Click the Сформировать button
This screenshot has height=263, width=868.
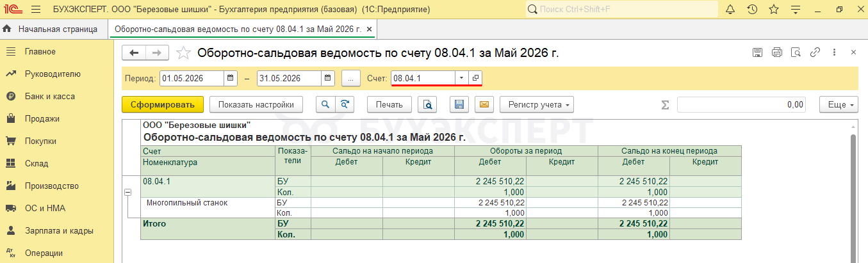tap(163, 105)
